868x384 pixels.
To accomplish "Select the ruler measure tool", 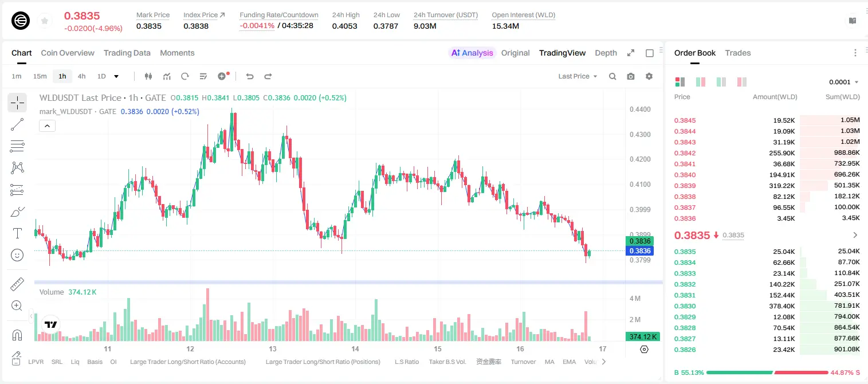I will tap(17, 284).
